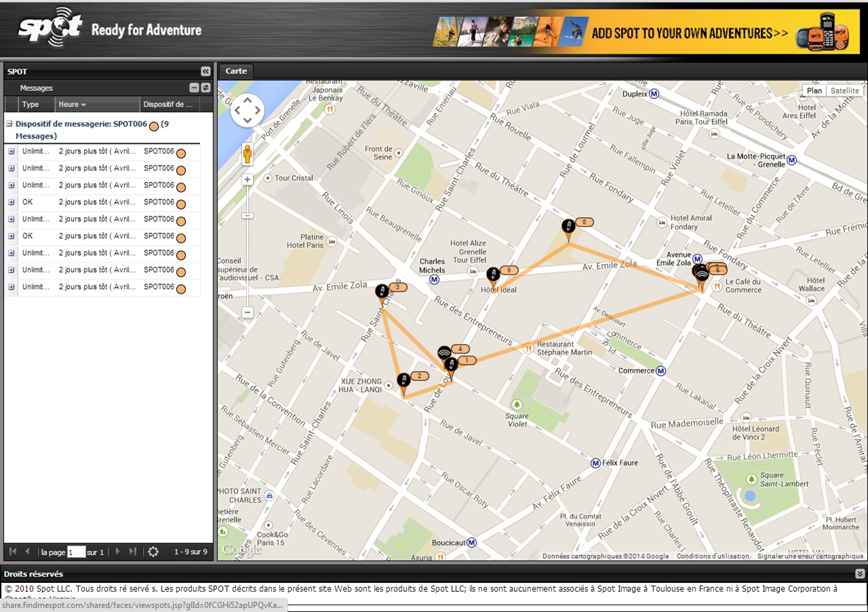Open Signaler une erreur cartographique link
The height and width of the screenshot is (612, 868).
click(x=810, y=556)
